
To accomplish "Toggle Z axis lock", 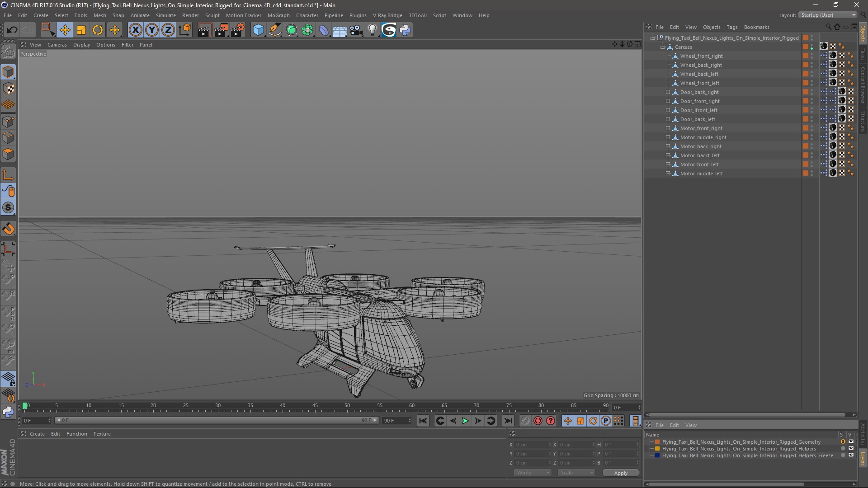I will 168,30.
